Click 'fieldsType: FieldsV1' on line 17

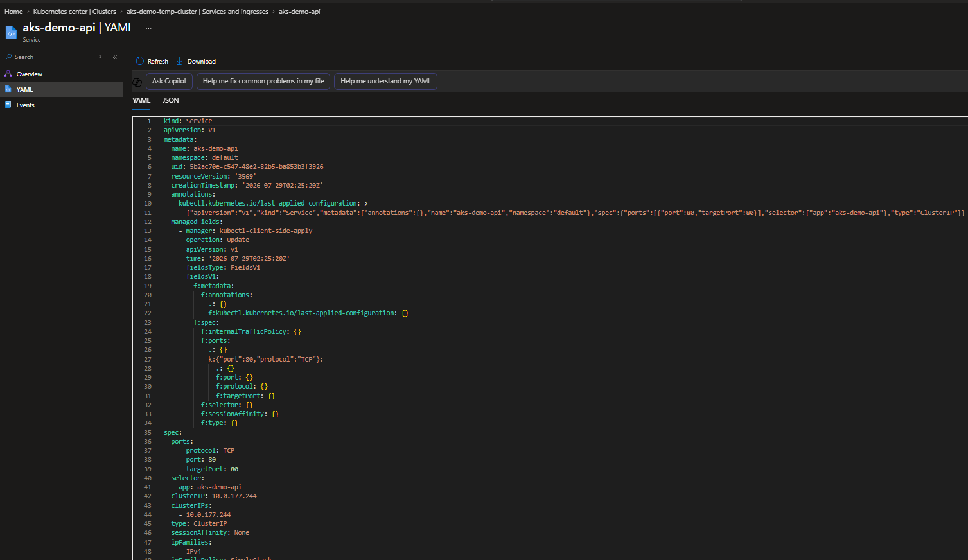[x=223, y=267]
